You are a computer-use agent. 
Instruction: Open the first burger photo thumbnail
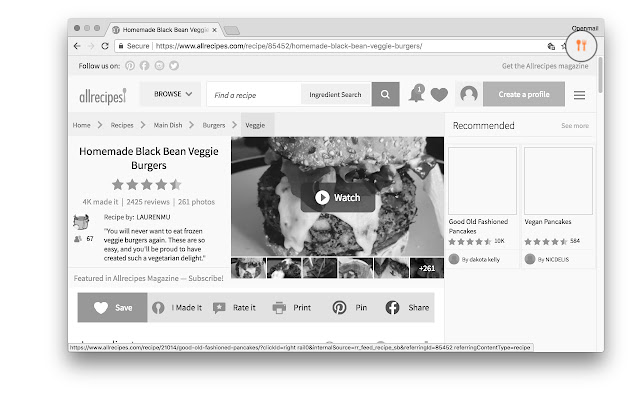pos(249,268)
